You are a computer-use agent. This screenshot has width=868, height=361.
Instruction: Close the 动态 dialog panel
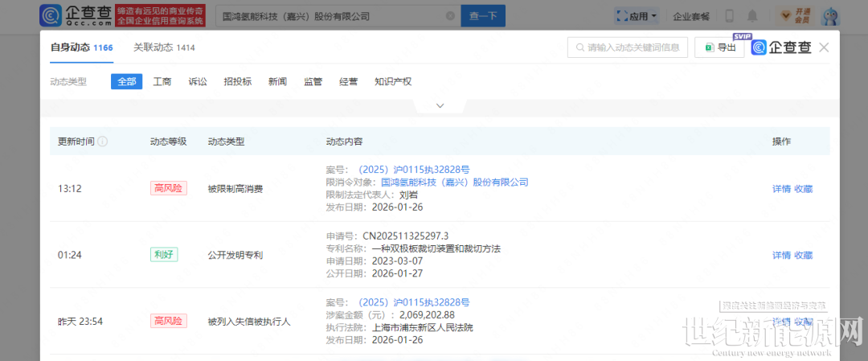[824, 48]
